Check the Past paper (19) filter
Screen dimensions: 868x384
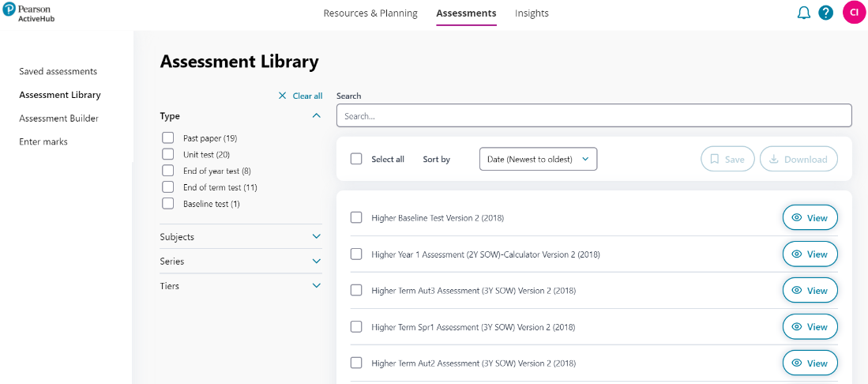(x=167, y=138)
